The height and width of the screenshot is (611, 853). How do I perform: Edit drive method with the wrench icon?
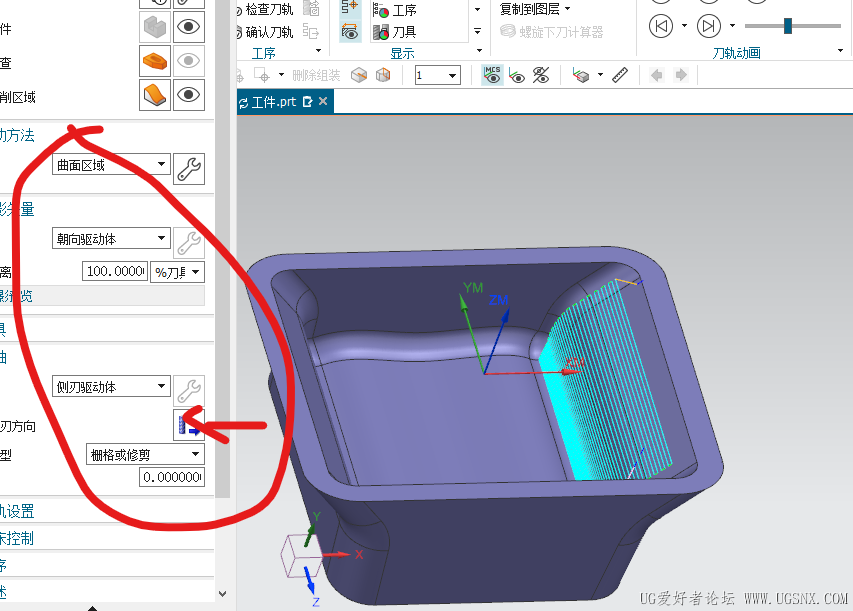pos(189,169)
